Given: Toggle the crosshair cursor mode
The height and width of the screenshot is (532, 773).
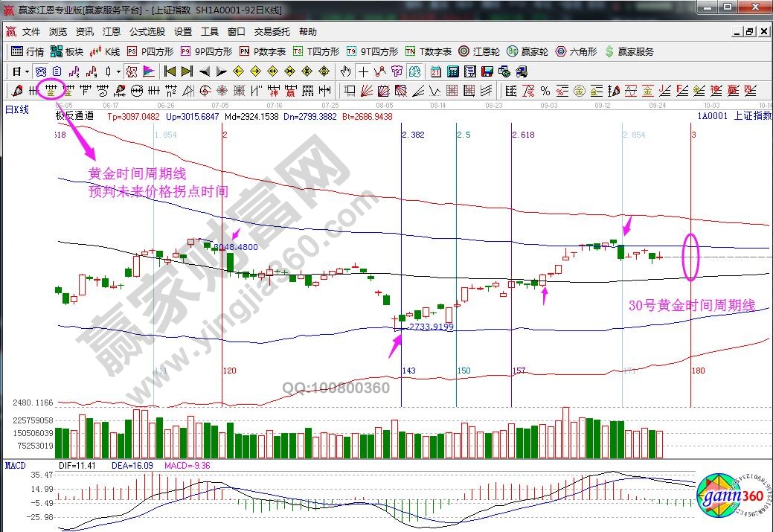Looking at the screenshot, I should tap(363, 71).
